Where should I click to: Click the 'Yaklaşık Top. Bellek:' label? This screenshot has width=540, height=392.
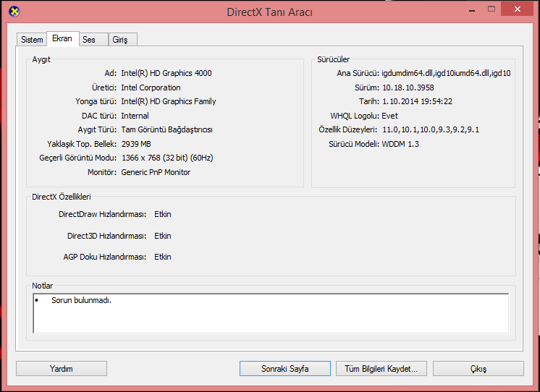[x=82, y=144]
